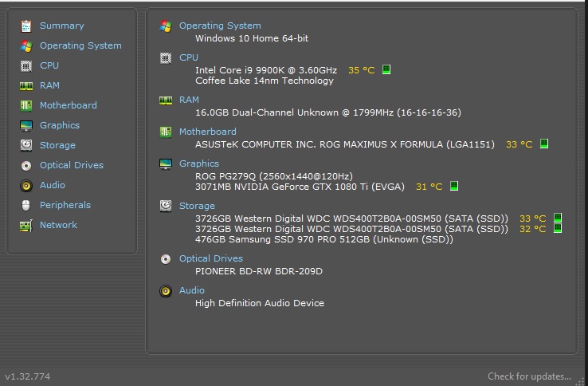Click the Storage heading link in summary
Screen dimensions: 588x386
[197, 206]
